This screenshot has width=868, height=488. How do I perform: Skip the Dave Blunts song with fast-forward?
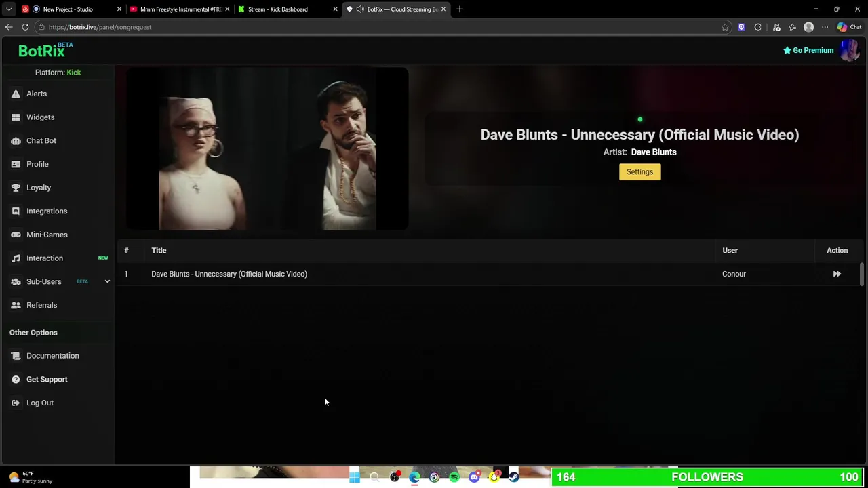837,274
